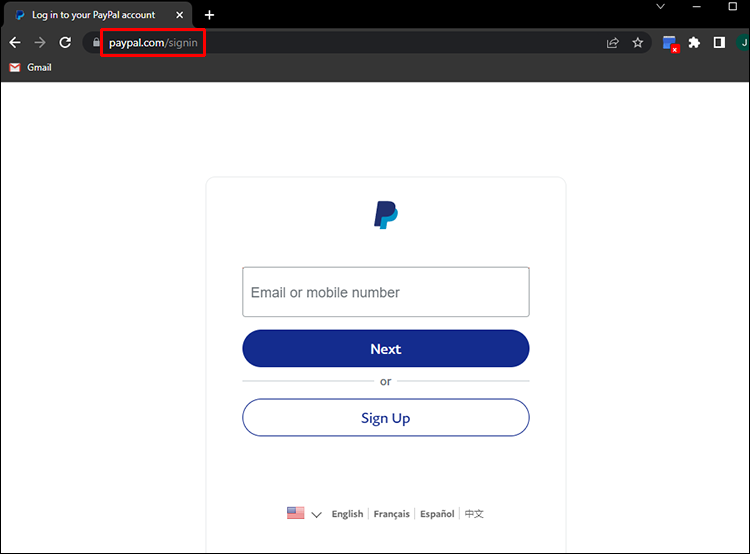The height and width of the screenshot is (554, 750).
Task: Open the Extensions puzzle piece menu
Action: [694, 43]
